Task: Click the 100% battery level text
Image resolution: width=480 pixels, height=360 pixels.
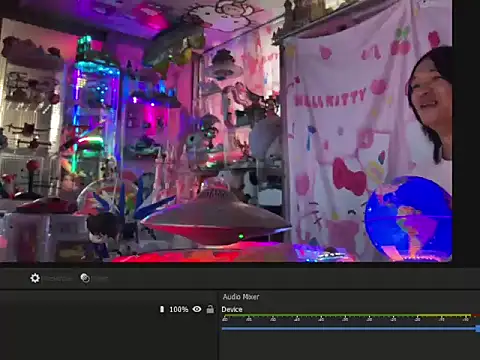Action: (x=179, y=309)
